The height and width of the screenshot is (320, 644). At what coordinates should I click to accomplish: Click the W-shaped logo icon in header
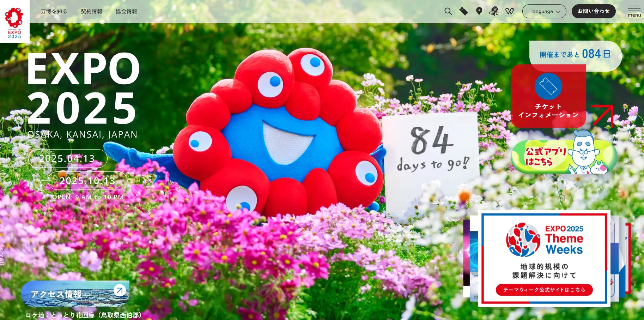tap(510, 11)
